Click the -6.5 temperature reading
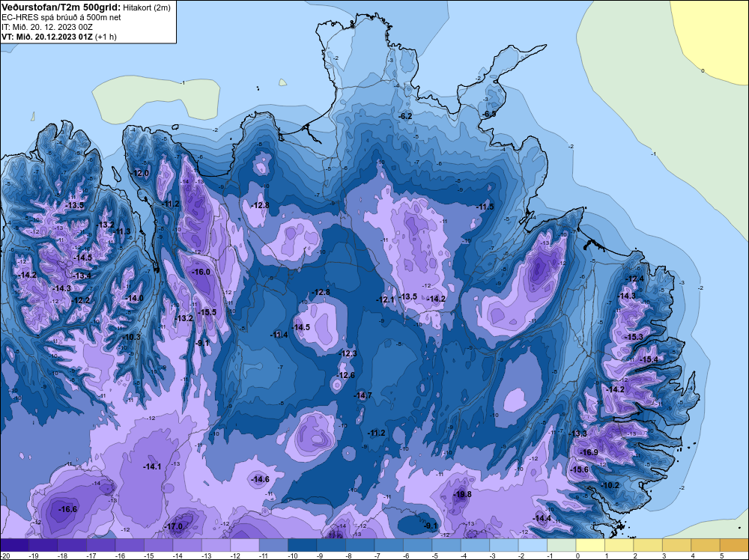The image size is (749, 560). click(489, 114)
